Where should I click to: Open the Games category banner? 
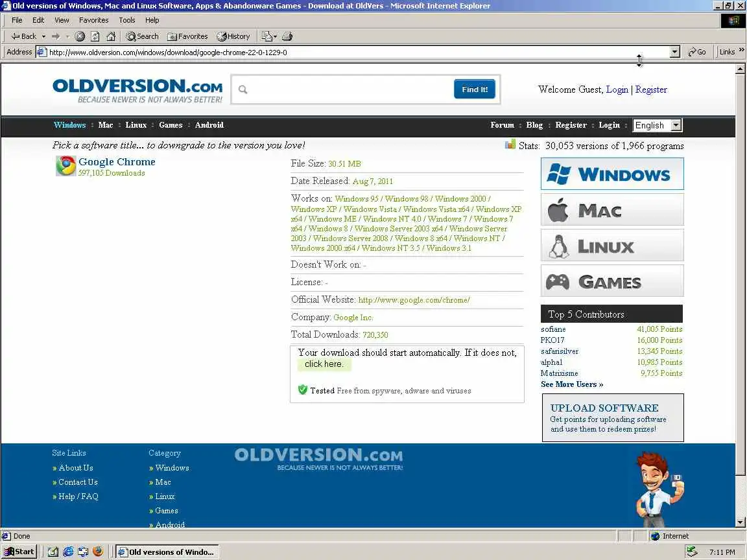(x=612, y=281)
